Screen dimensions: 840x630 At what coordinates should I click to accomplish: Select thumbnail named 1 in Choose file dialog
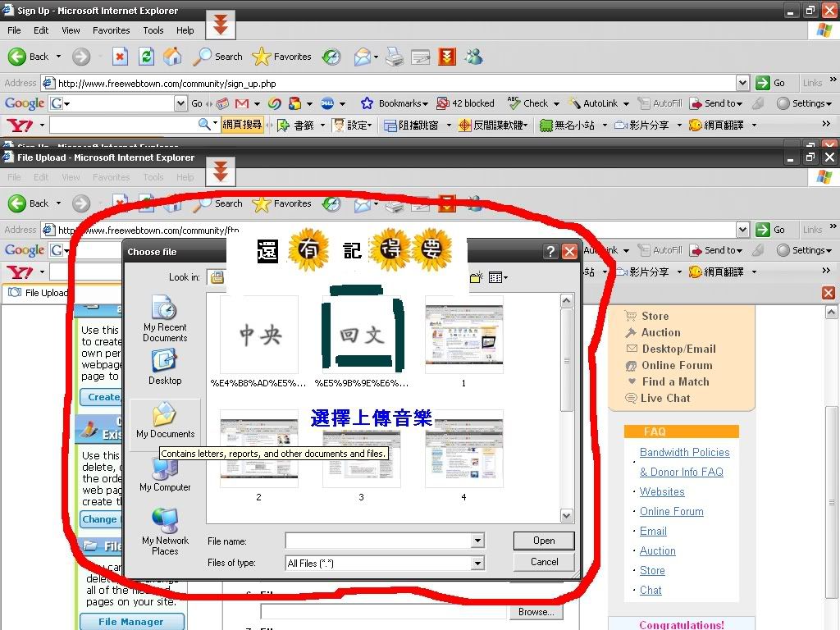point(464,340)
